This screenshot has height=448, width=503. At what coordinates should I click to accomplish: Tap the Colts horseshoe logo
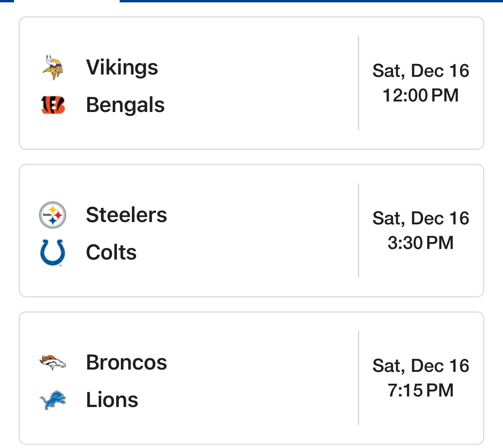coord(53,252)
